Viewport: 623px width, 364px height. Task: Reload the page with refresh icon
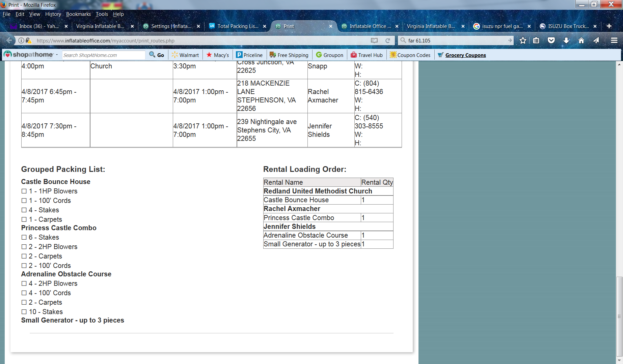(388, 40)
